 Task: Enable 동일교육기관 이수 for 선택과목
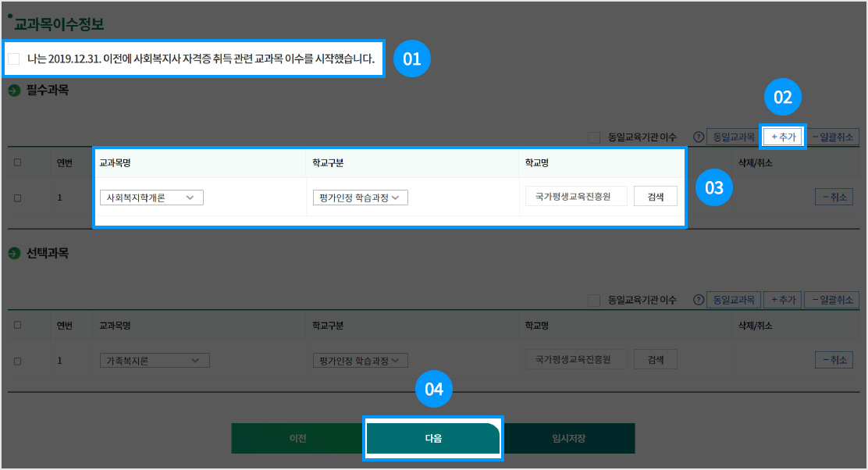594,300
